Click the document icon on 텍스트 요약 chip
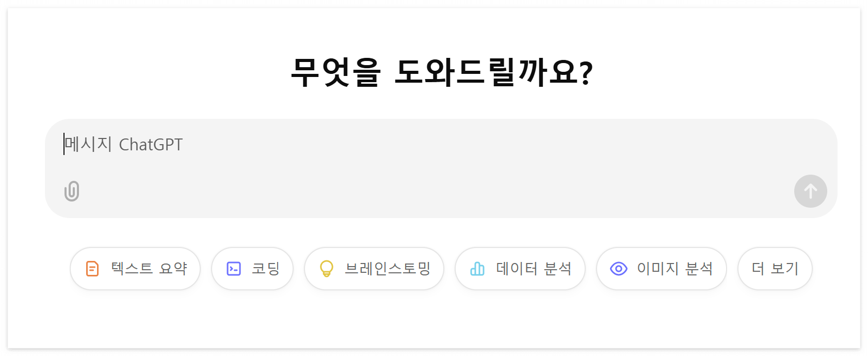This screenshot has height=356, width=868. point(91,268)
